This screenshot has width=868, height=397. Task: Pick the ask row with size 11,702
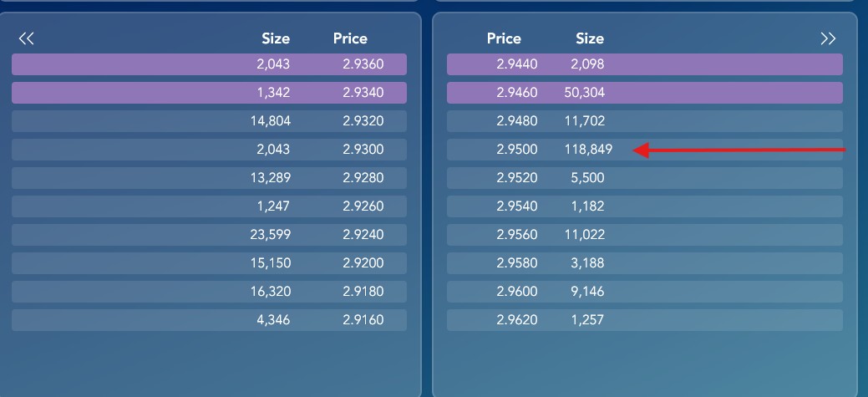tap(645, 120)
